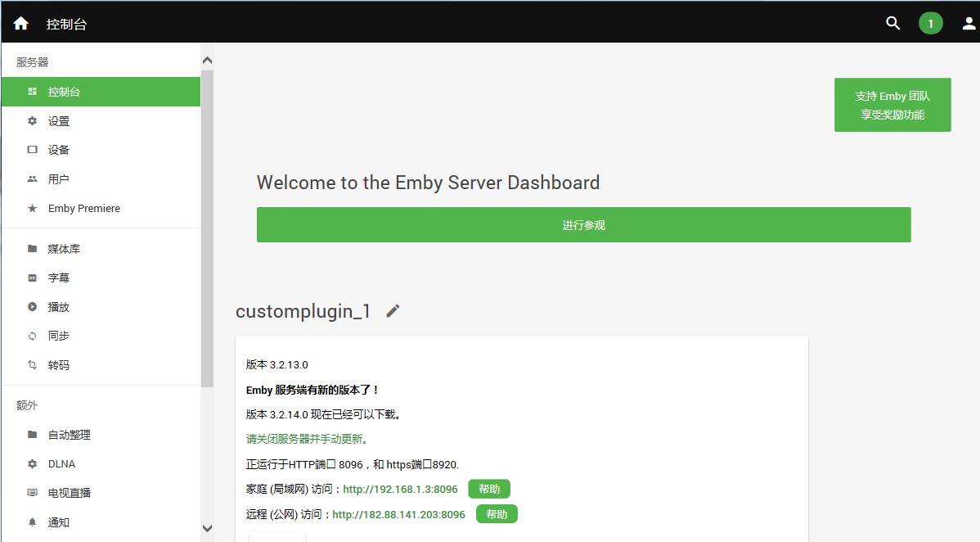Click the folder icon beside 自动整理
Viewport: 980px width, 542px height.
33,435
